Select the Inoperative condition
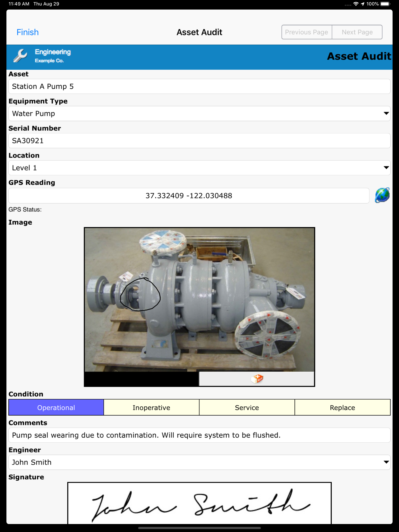Screen dimensions: 399x532 click(x=151, y=407)
